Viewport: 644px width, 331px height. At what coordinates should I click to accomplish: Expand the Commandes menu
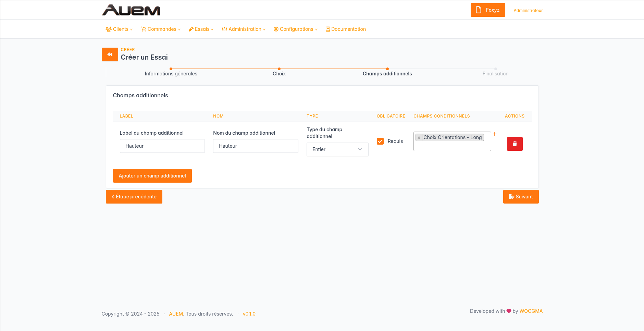click(161, 29)
